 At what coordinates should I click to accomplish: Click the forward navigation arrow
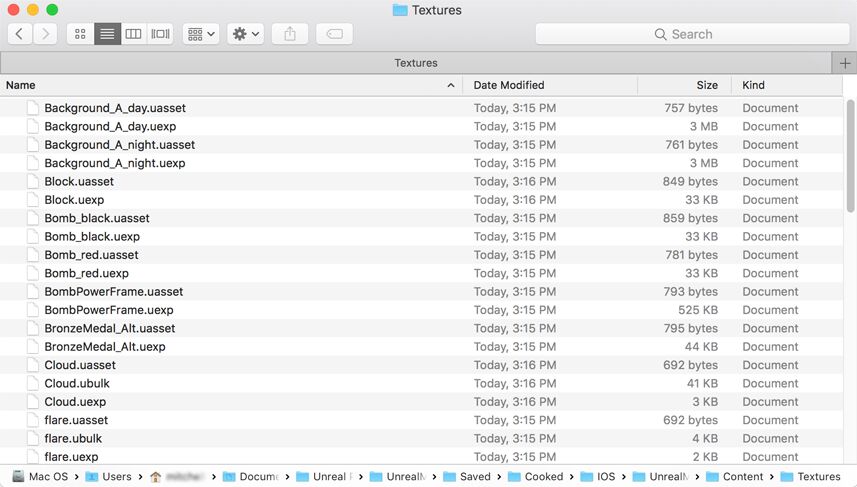[x=45, y=34]
